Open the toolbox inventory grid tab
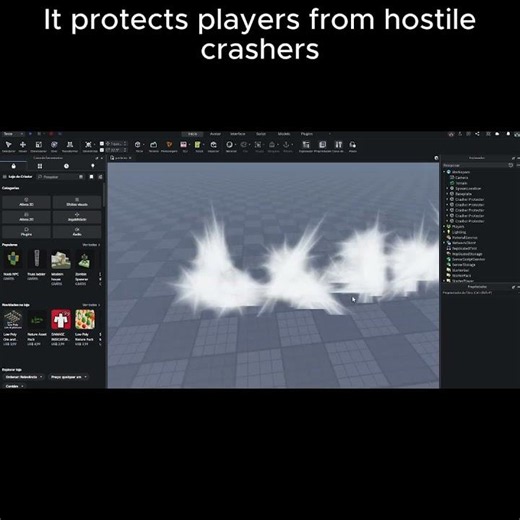Image resolution: width=520 pixels, height=520 pixels. click(40, 166)
